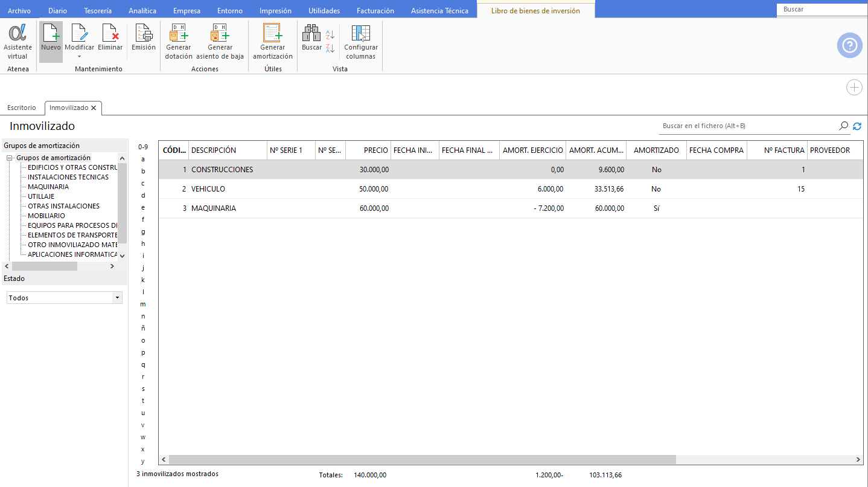Click the Modificar pencil icon
This screenshot has height=487, width=868.
(x=80, y=33)
